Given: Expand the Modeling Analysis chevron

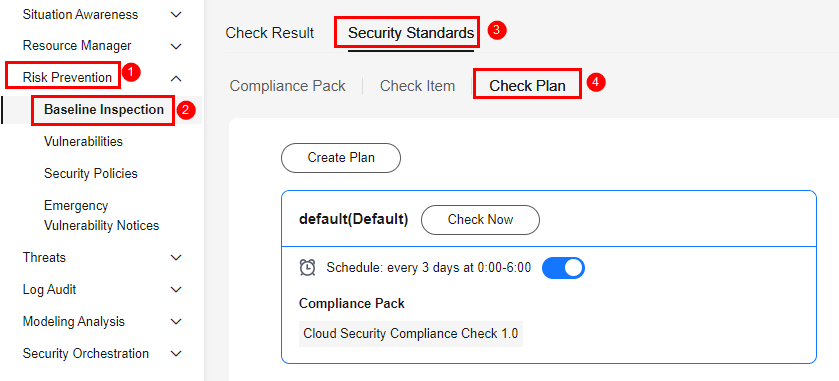Looking at the screenshot, I should pyautogui.click(x=176, y=322).
